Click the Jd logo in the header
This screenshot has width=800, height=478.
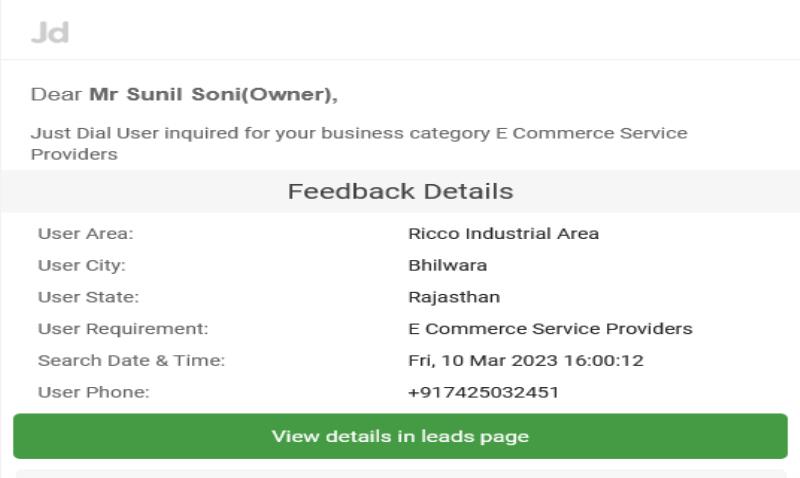pos(50,33)
